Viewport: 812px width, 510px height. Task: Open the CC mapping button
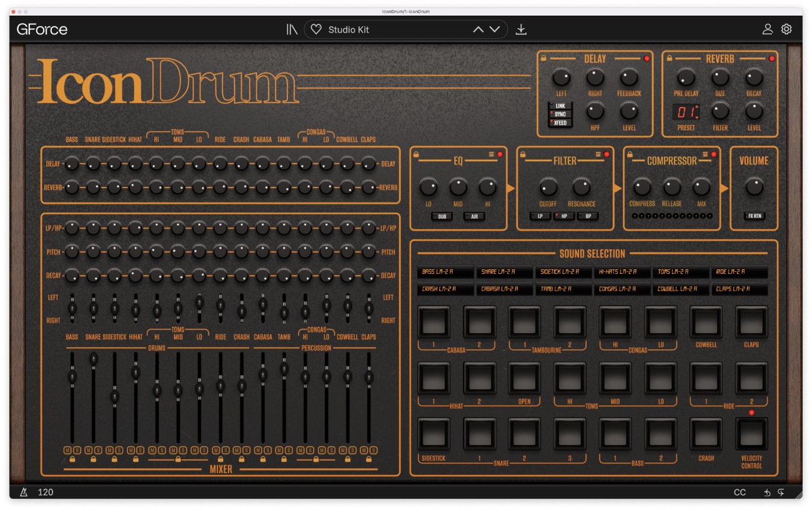740,492
